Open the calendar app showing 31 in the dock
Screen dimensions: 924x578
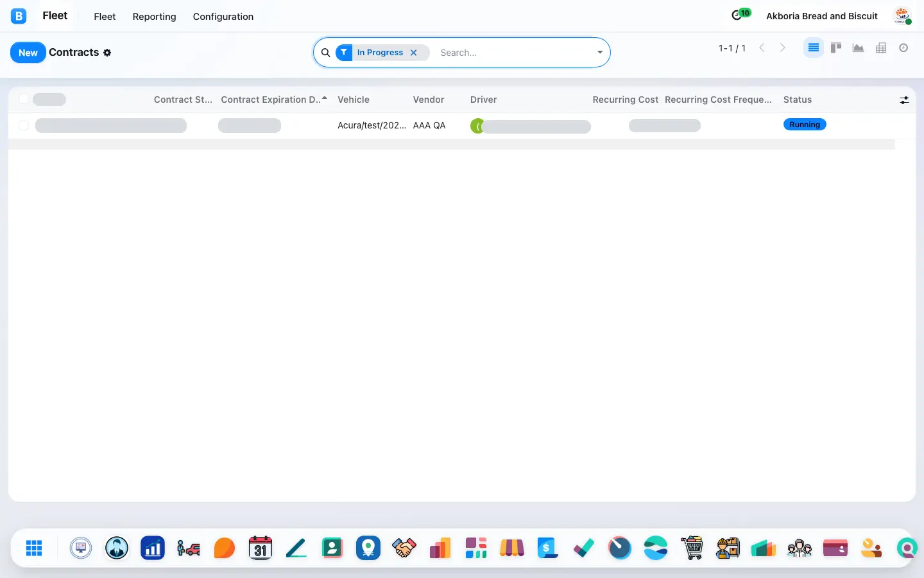pyautogui.click(x=261, y=548)
